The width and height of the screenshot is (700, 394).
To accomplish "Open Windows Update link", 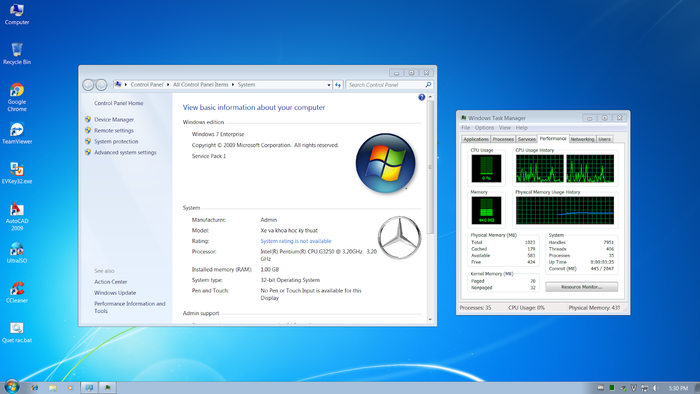I will (x=115, y=293).
